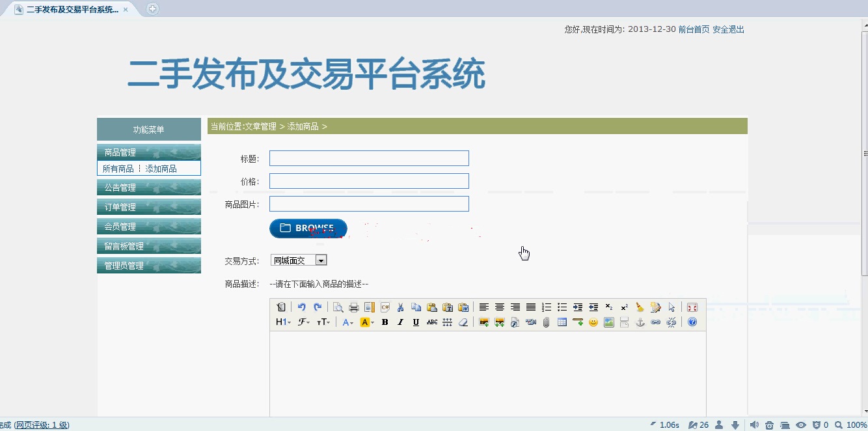This screenshot has height=431, width=868.
Task: Expand the 会员管理 menu
Action: (x=149, y=227)
